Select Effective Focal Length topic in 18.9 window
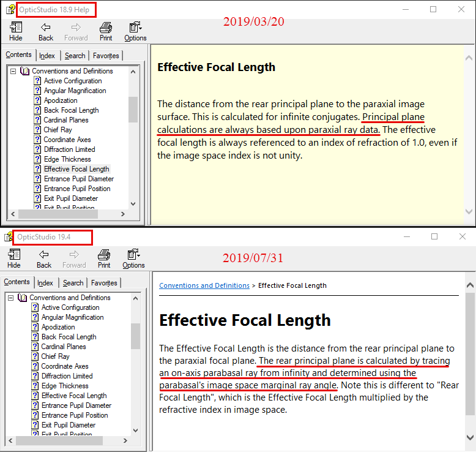This screenshot has width=476, height=452. coord(76,169)
